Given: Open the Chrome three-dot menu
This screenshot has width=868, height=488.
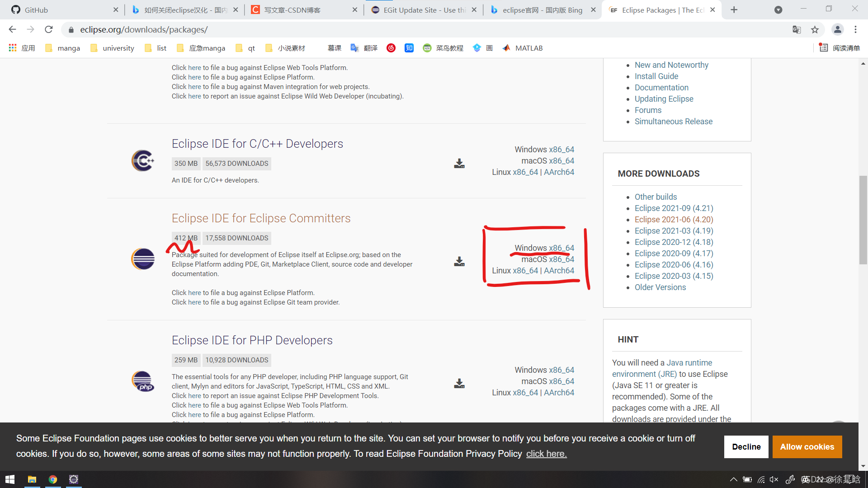Looking at the screenshot, I should (855, 29).
